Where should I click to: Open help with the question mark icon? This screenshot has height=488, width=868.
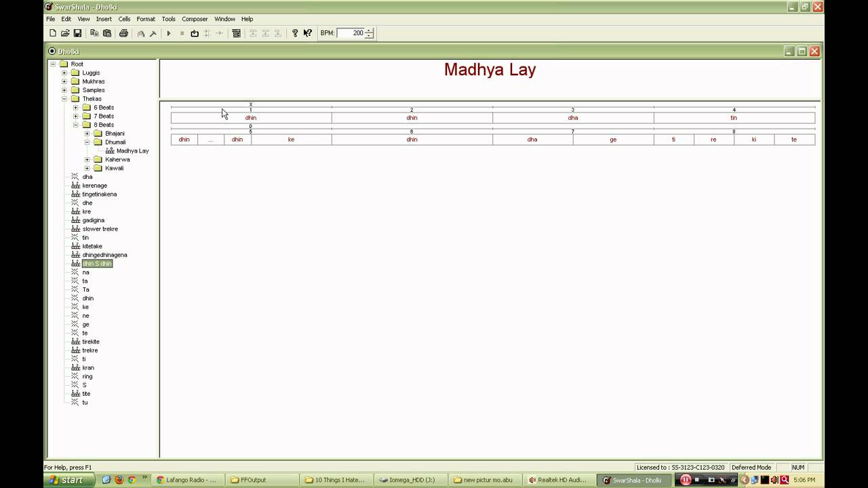295,33
